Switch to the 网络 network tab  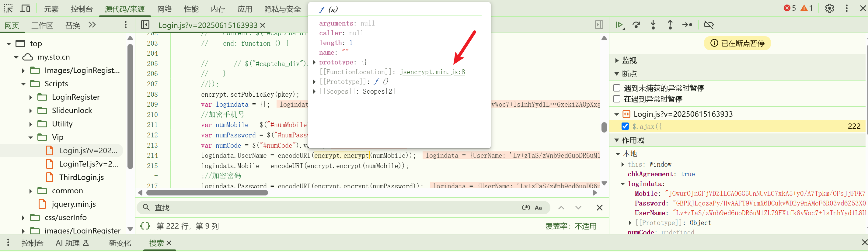[x=164, y=9]
